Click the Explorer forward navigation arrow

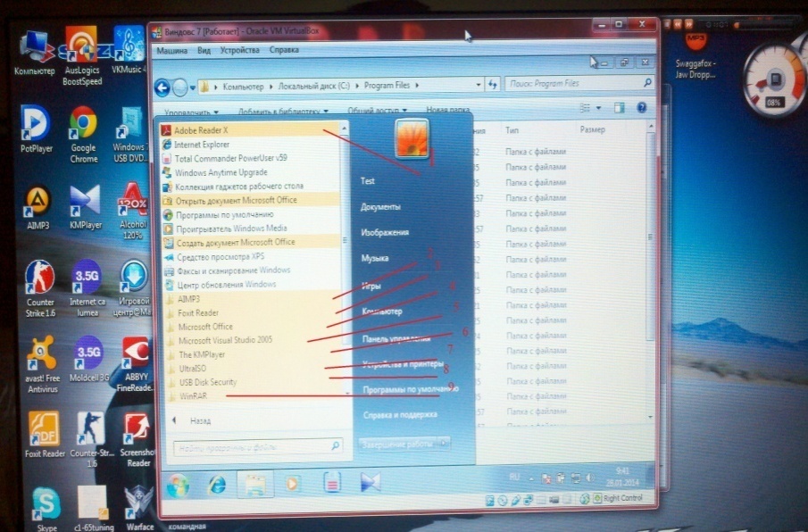(179, 88)
